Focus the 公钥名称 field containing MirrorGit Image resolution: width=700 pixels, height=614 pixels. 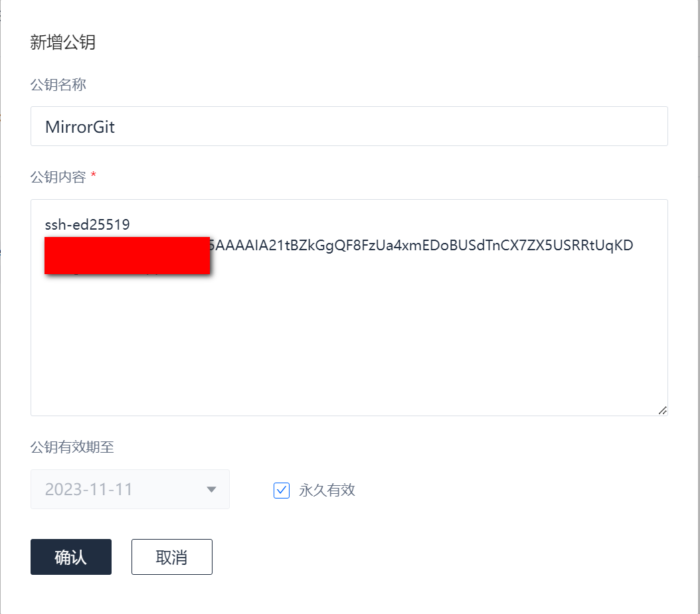[349, 126]
